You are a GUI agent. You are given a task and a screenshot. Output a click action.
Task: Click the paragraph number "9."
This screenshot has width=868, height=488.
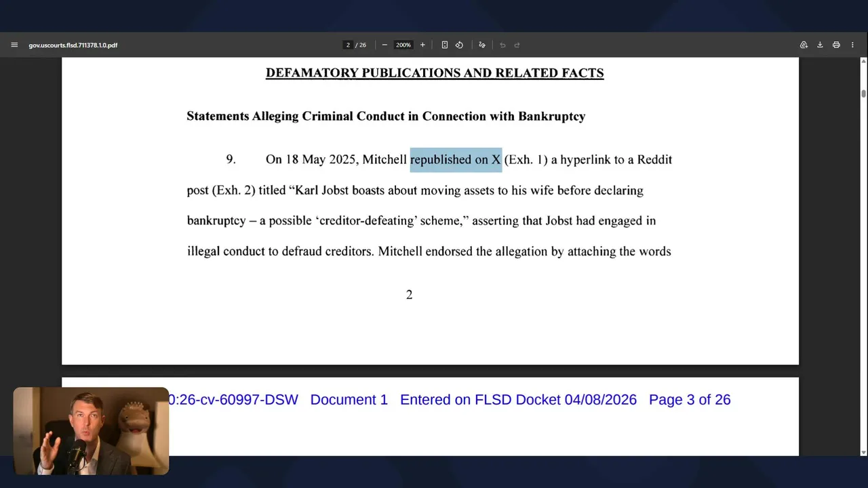click(x=231, y=160)
